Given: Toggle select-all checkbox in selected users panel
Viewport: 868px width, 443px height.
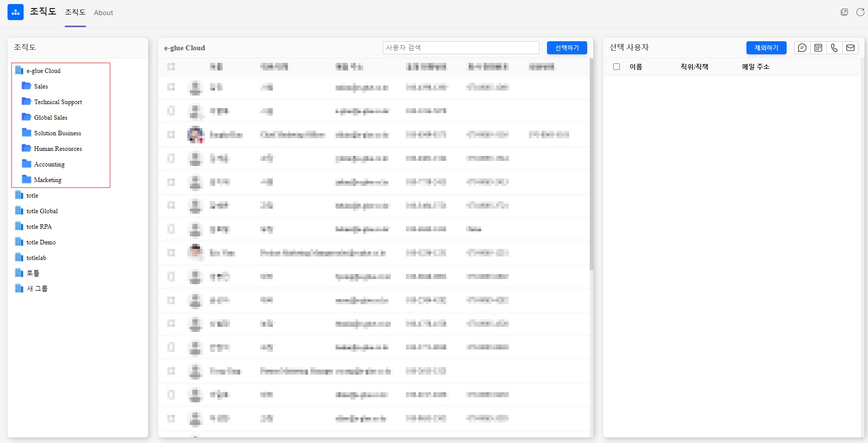Looking at the screenshot, I should [x=617, y=66].
